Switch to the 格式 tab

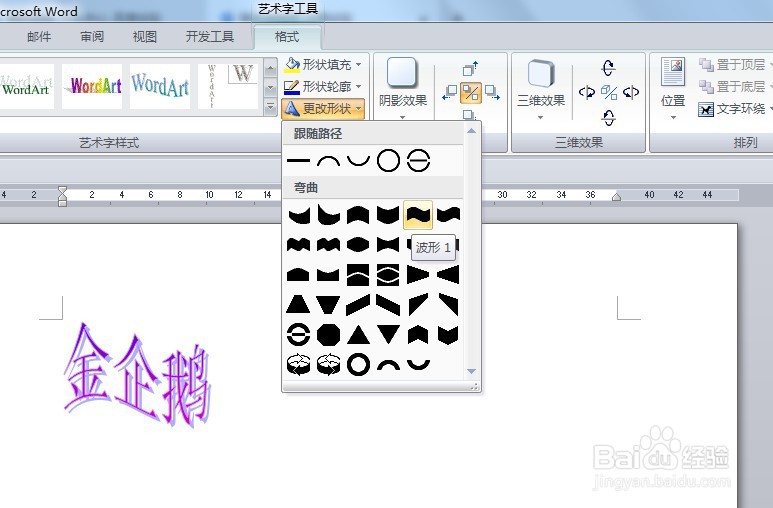(287, 36)
